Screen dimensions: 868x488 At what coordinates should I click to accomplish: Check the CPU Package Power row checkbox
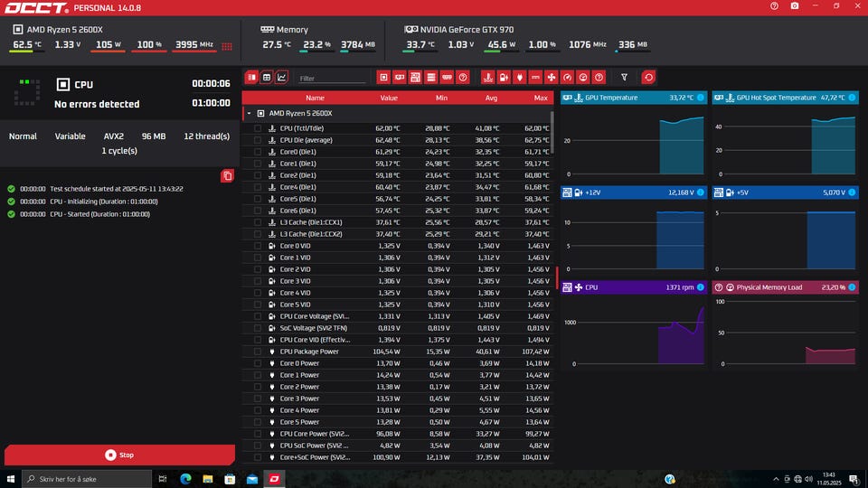(258, 352)
